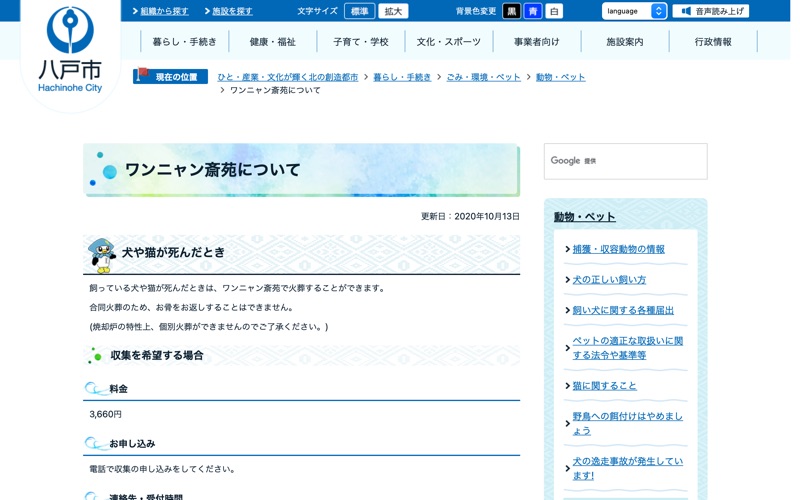
Task: Open the 暮らし・手続き menu
Action: [x=184, y=42]
